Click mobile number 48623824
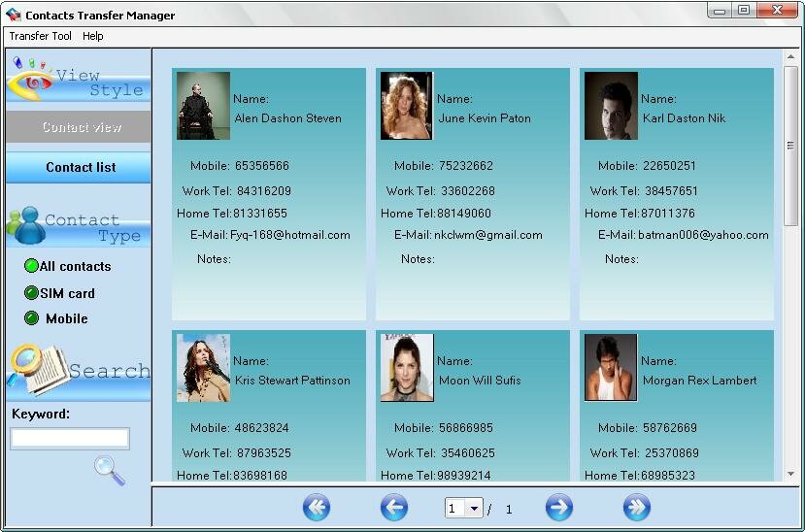Viewport: 805px width, 532px height. (x=262, y=428)
